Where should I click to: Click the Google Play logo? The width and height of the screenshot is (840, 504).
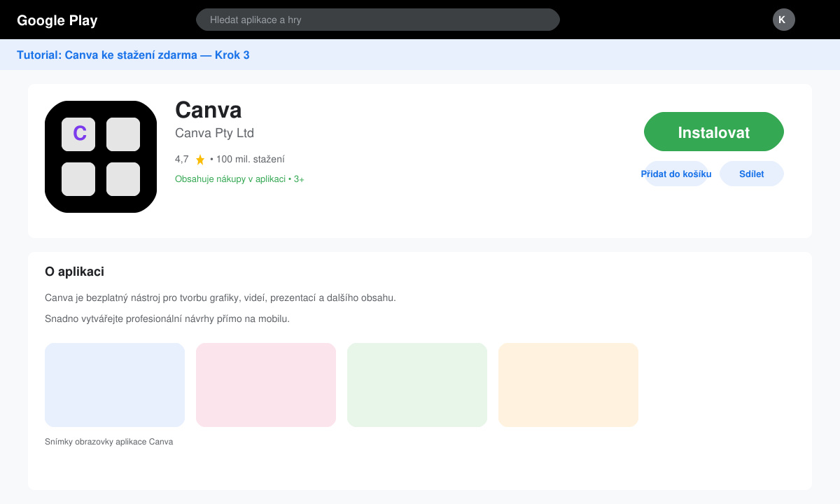(57, 20)
